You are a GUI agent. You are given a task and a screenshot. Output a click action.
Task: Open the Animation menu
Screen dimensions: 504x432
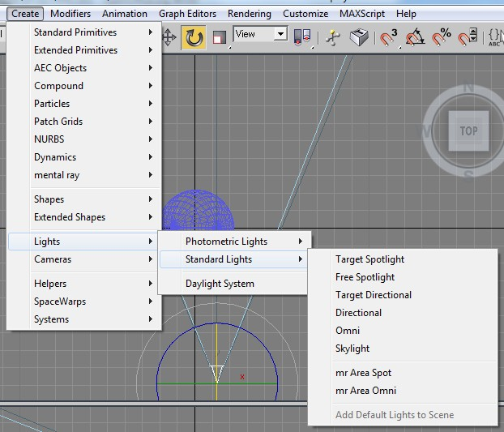pos(125,14)
